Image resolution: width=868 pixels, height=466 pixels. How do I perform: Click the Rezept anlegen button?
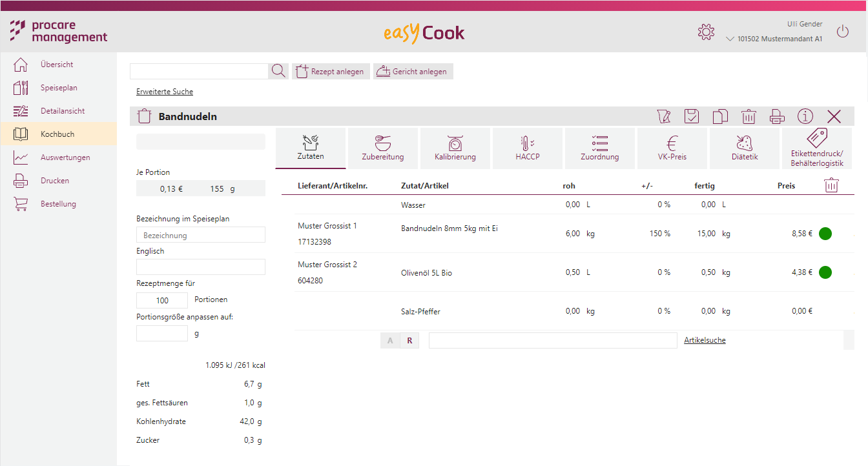click(x=331, y=71)
